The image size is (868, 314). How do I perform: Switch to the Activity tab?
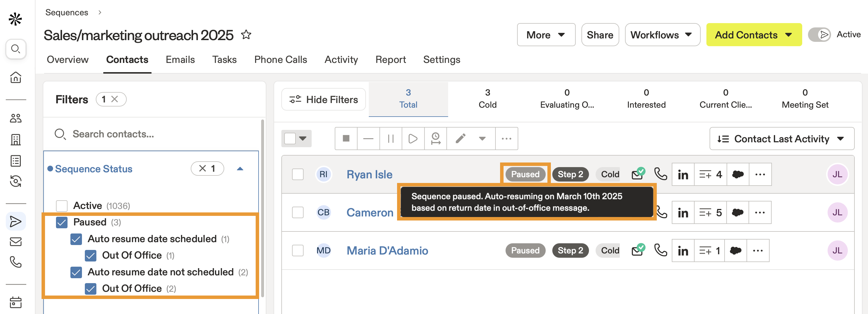tap(341, 60)
